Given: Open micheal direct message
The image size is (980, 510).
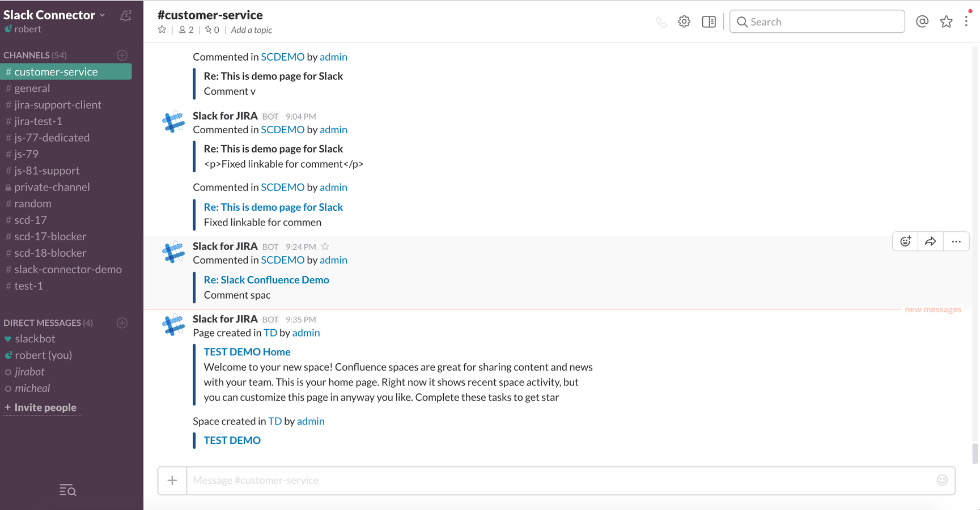Looking at the screenshot, I should click(x=66, y=388).
